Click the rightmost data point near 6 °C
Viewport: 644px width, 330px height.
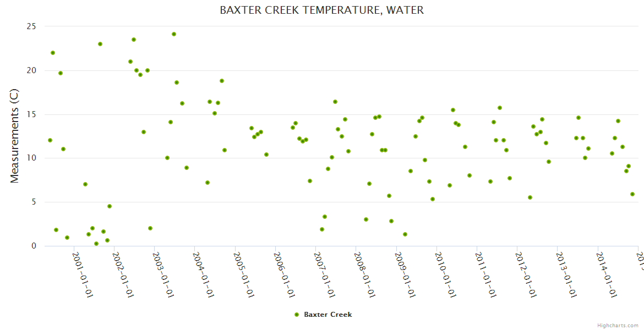click(x=632, y=194)
